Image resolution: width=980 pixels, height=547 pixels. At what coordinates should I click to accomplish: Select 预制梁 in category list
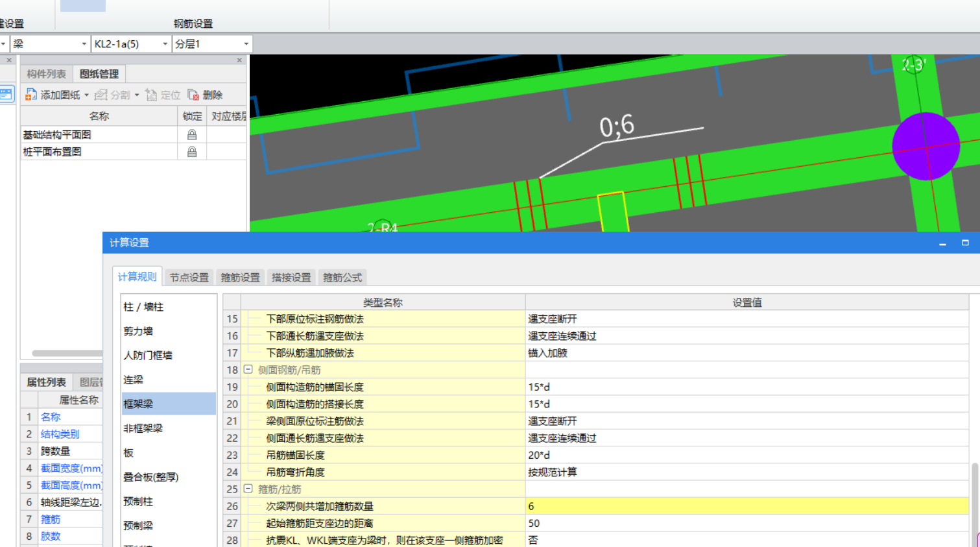[169, 526]
